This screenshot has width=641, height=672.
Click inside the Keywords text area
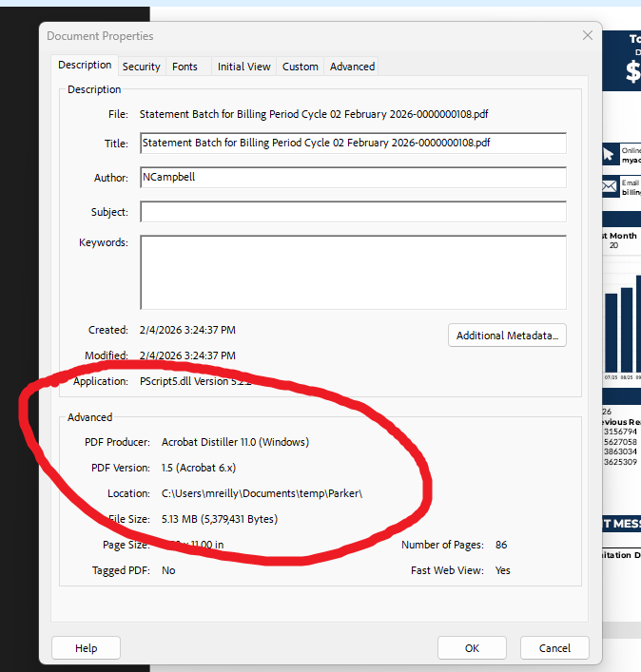point(353,272)
